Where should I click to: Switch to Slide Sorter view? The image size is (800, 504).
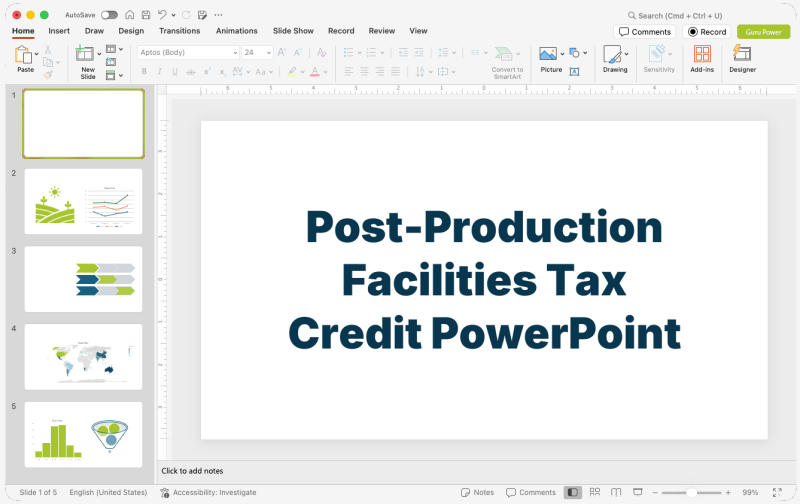pyautogui.click(x=594, y=492)
